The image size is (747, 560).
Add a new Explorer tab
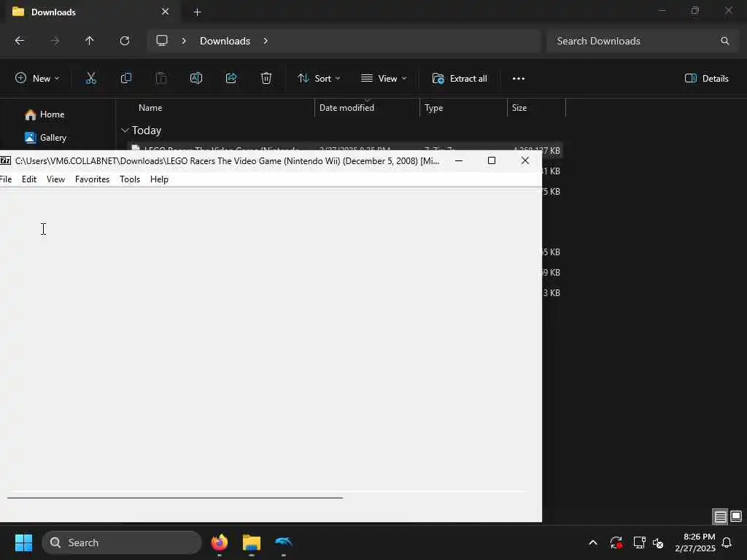pos(197,12)
